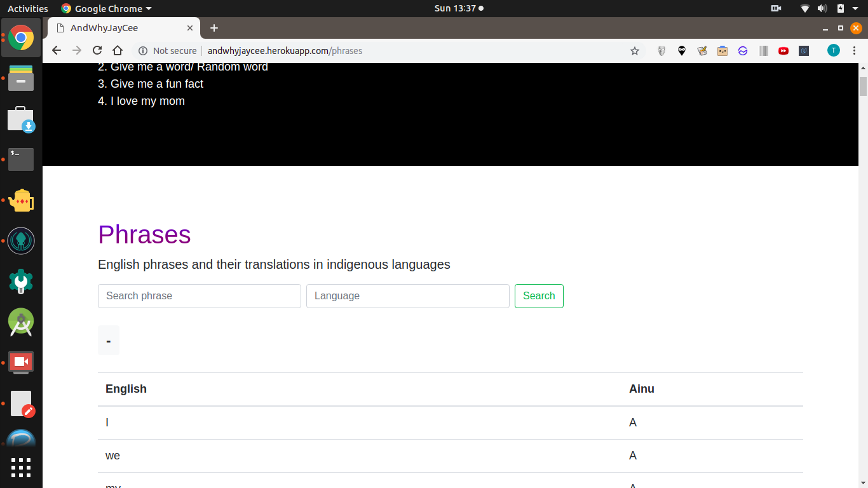This screenshot has width=868, height=488.
Task: Open the blue wave circle extension
Action: click(743, 51)
